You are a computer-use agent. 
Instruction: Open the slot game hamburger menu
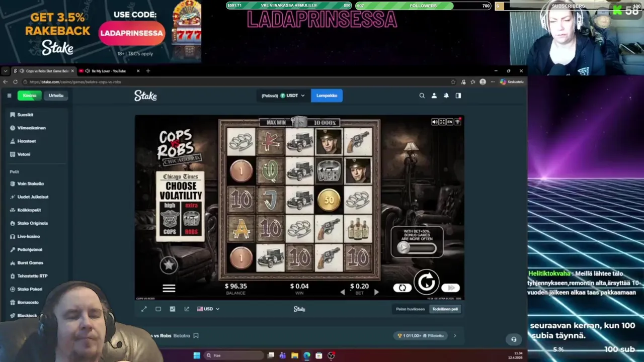(x=169, y=288)
